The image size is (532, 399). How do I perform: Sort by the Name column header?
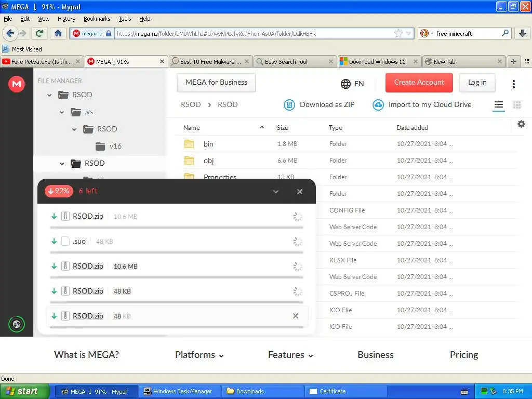[191, 128]
